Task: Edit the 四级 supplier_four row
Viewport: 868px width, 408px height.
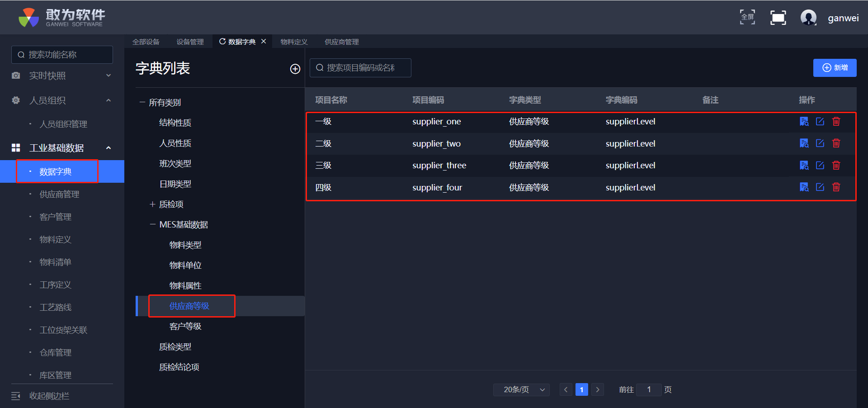Action: pos(820,187)
